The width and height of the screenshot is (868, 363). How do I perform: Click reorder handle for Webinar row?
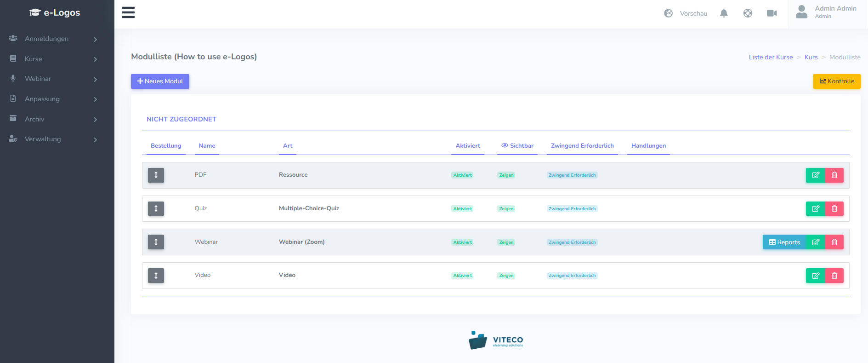[x=156, y=242]
